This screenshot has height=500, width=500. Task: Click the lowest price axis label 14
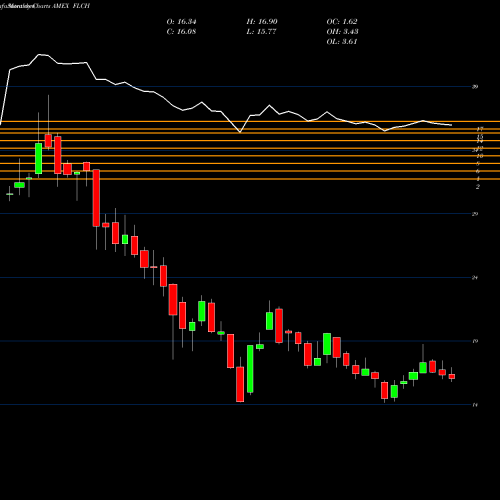click(475, 405)
